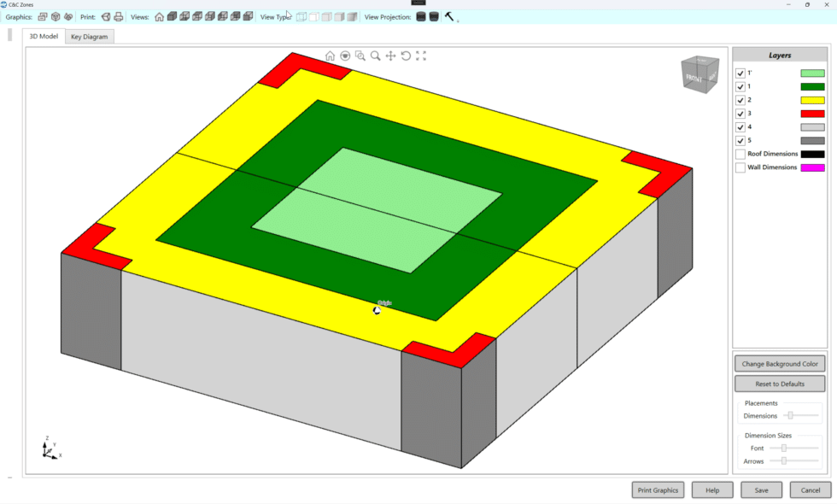Click the Print Graphics button
Screen dimensions: 837x504
point(658,490)
